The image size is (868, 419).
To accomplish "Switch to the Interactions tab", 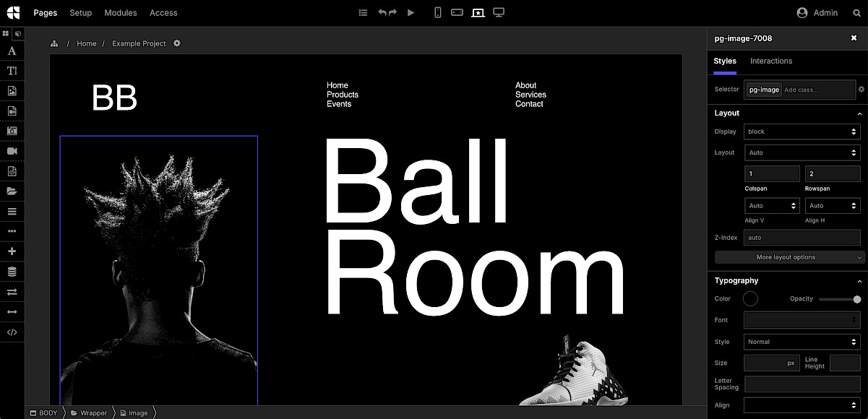I will (770, 61).
